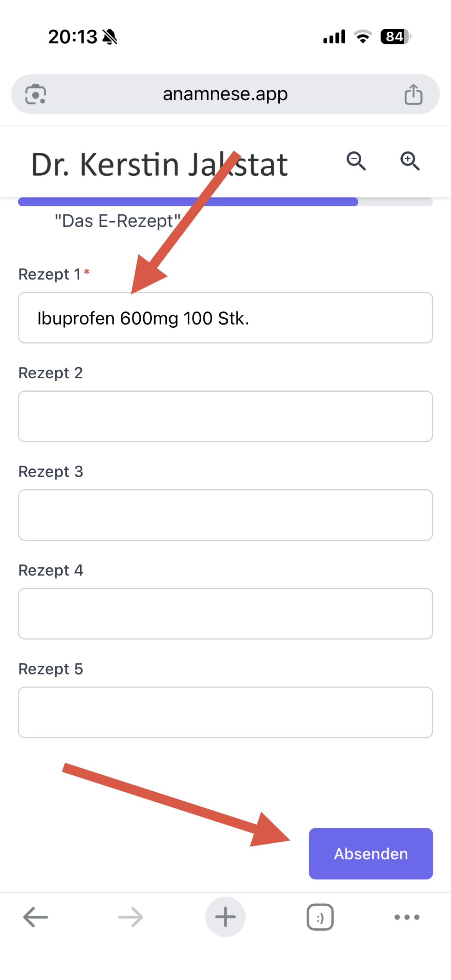Open the three-dot browser menu
Viewport: 451px width, 980px height.
click(407, 917)
